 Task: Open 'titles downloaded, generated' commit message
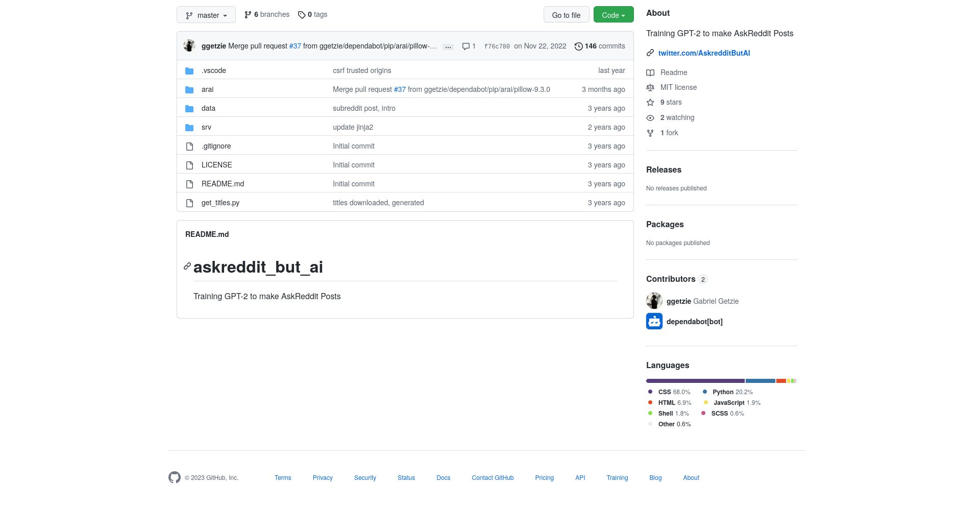(378, 203)
